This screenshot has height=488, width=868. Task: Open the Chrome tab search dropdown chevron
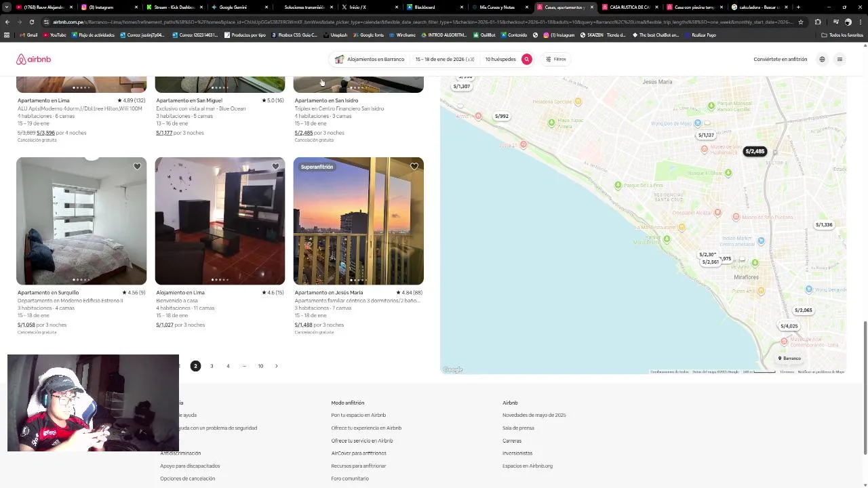point(6,7)
